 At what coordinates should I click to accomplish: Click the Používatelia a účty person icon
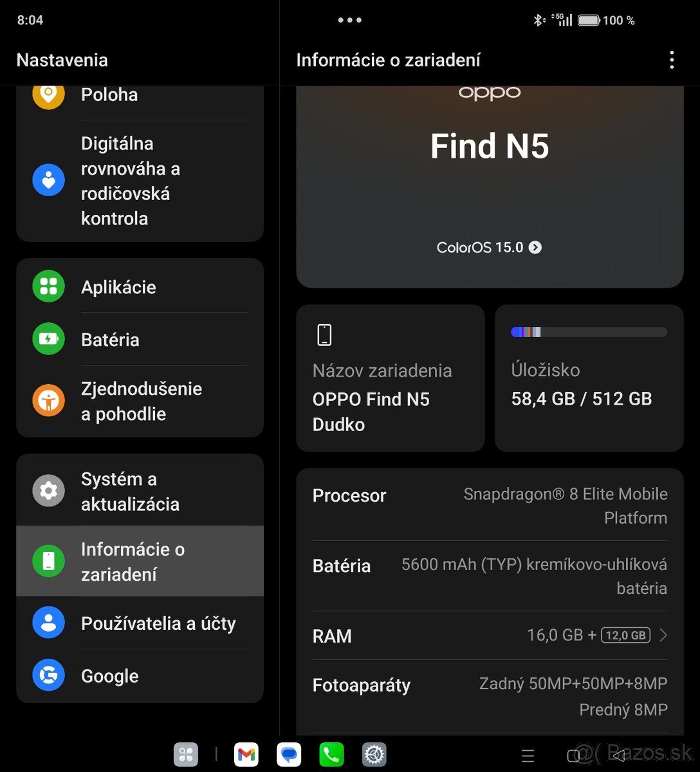click(x=48, y=622)
